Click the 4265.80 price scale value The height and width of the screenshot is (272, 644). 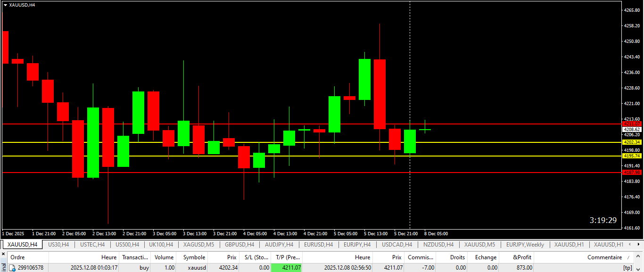click(631, 10)
